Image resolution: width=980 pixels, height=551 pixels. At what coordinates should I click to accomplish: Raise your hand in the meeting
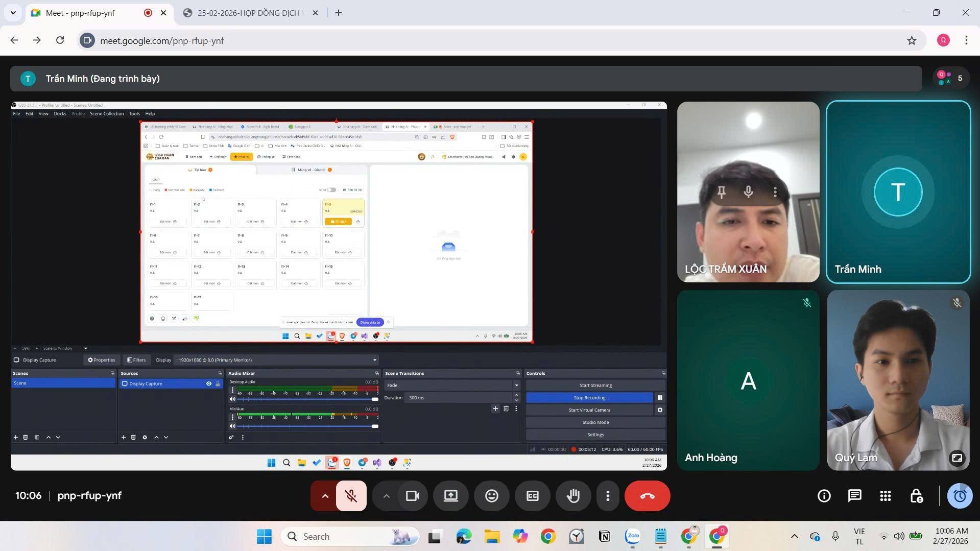point(573,496)
